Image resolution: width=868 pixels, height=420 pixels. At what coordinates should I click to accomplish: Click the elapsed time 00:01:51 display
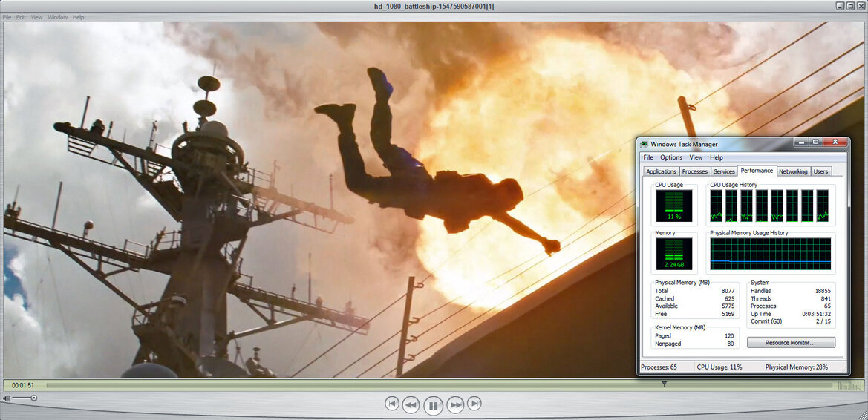tap(23, 385)
